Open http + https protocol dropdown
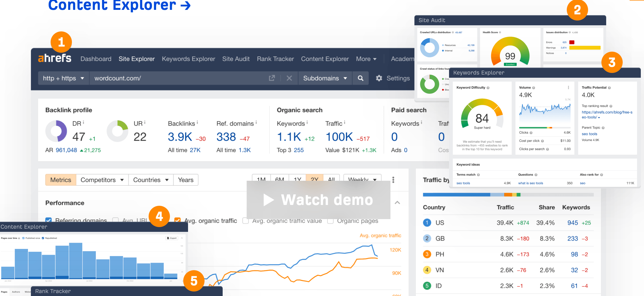The width and height of the screenshot is (644, 296). [63, 78]
